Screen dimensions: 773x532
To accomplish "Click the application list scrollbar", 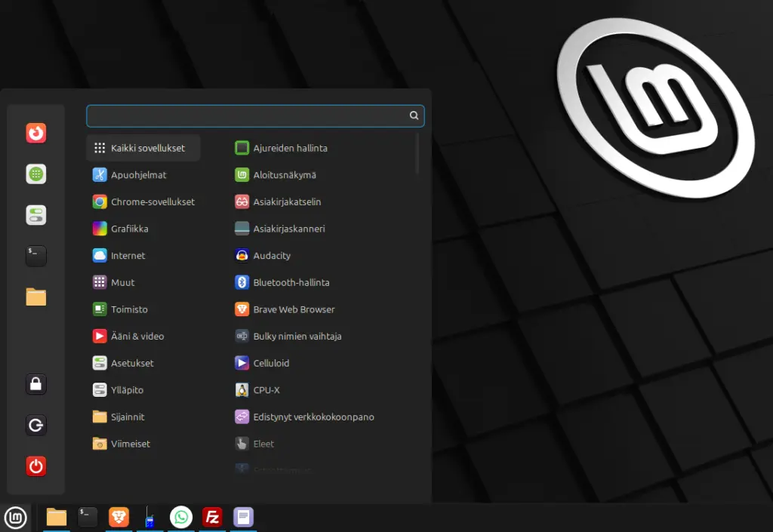I will coord(417,154).
